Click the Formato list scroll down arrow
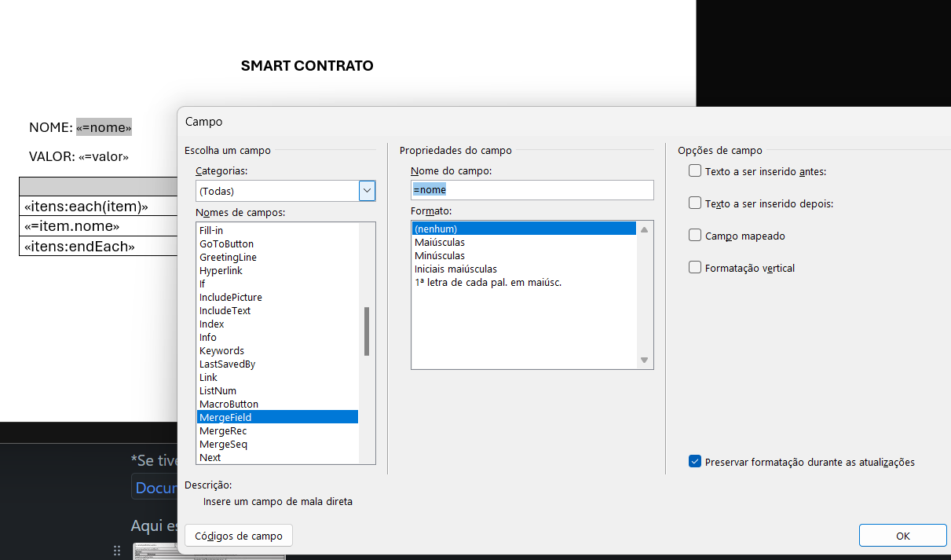951x560 pixels. coord(644,361)
